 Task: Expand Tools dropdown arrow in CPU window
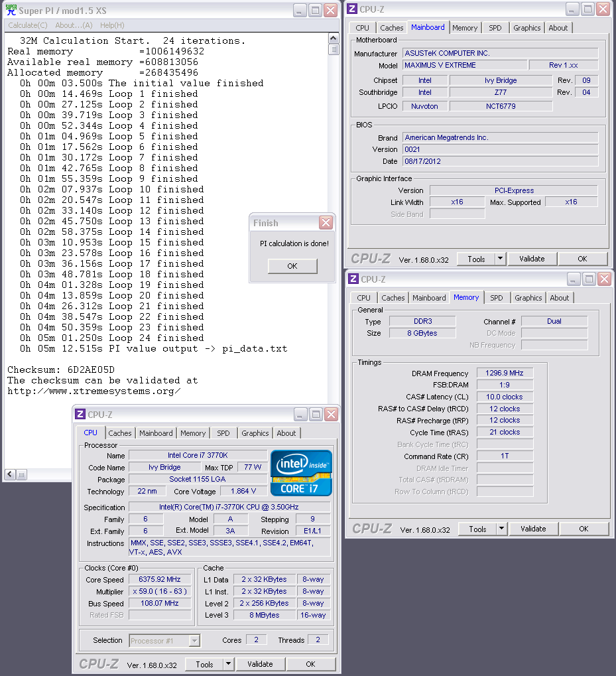click(x=228, y=664)
